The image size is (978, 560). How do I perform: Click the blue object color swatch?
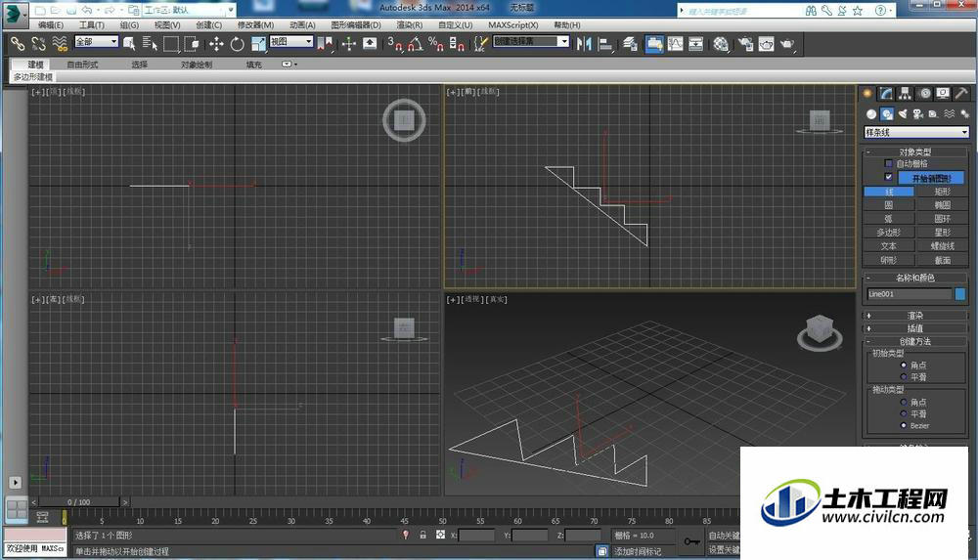pos(960,294)
